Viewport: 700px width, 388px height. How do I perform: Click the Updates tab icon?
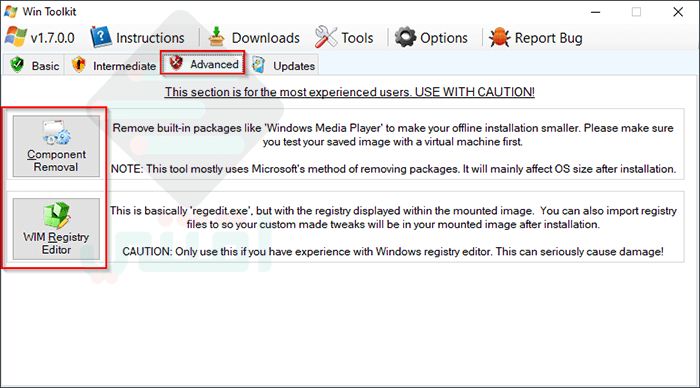258,65
